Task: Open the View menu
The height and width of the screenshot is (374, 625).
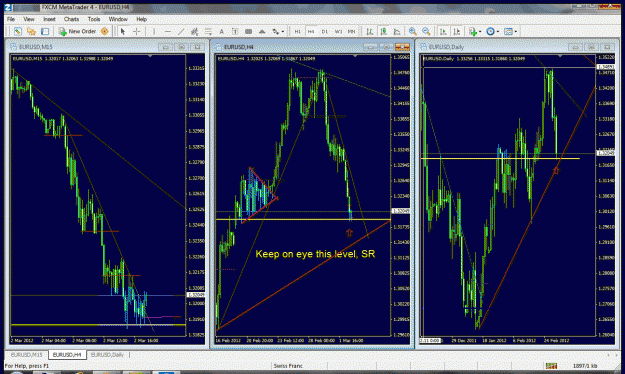Action: point(29,19)
